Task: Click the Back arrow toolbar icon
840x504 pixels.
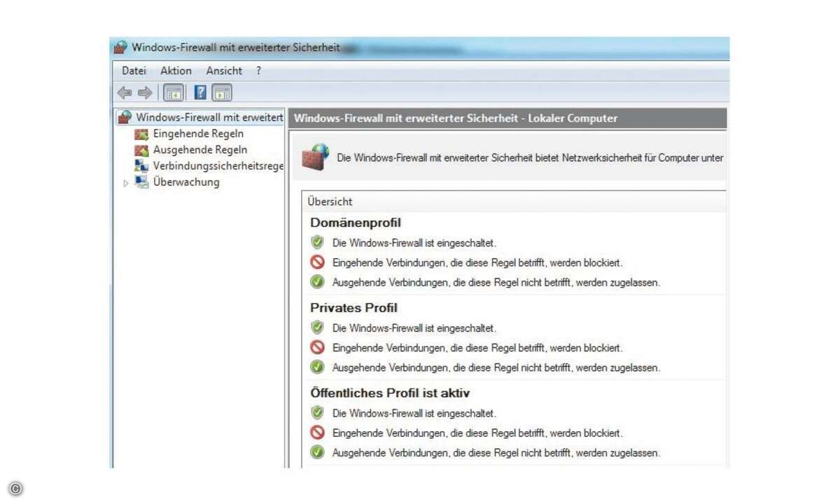Action: (125, 92)
